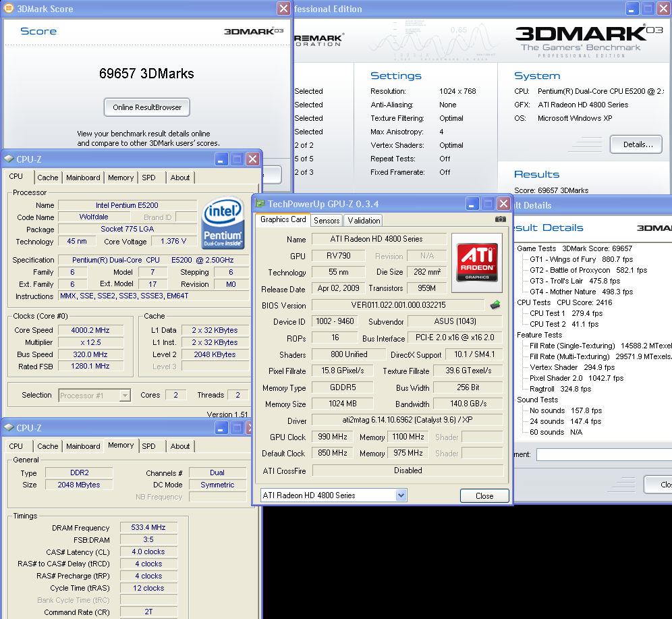
Task: Click the GPU-Z screenshot camera icon
Action: point(500,219)
